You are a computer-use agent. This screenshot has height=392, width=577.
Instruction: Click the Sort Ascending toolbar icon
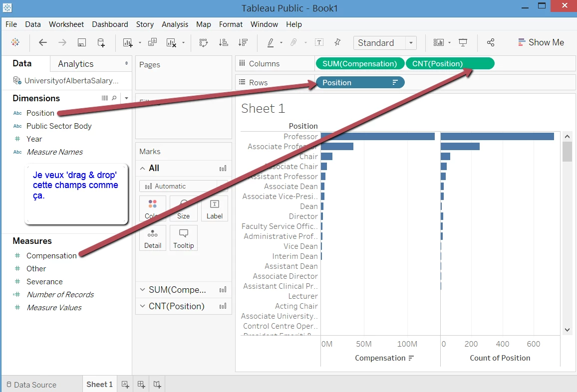coord(224,42)
